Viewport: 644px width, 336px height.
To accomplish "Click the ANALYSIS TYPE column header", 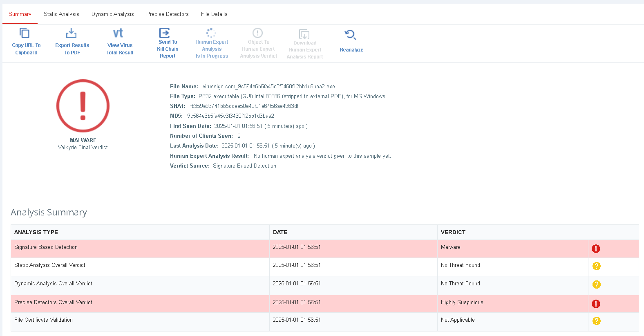I will coord(36,232).
